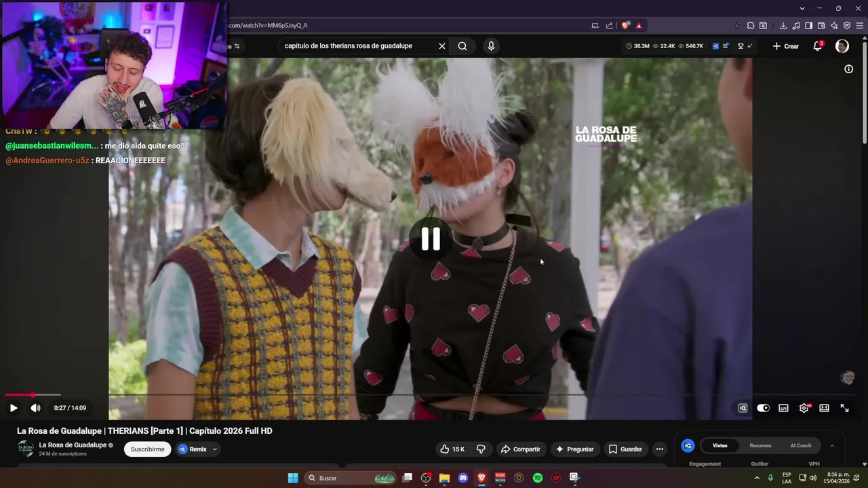Open the video info card icon
The image size is (868, 488).
click(x=848, y=69)
